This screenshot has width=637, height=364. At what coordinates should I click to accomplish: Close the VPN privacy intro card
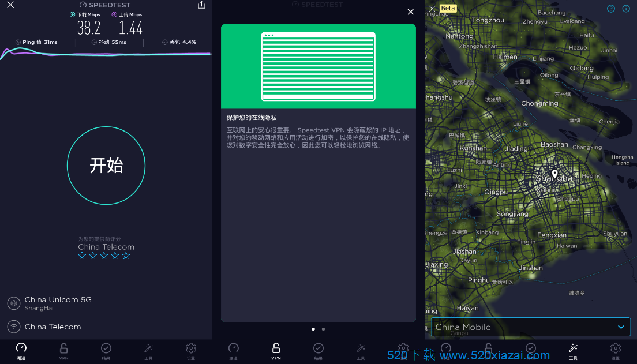click(x=411, y=12)
